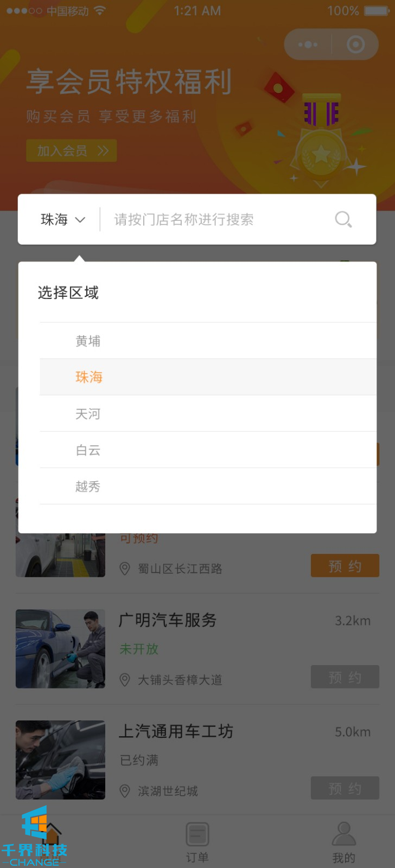This screenshot has width=395, height=868.
Task: Select 天河 from the region list
Action: click(88, 414)
